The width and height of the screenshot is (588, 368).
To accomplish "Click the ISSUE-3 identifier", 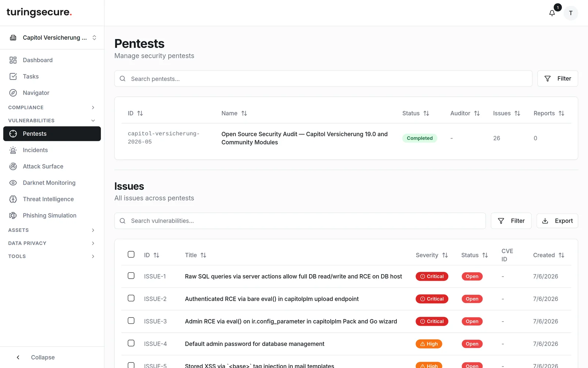I will [x=155, y=321].
